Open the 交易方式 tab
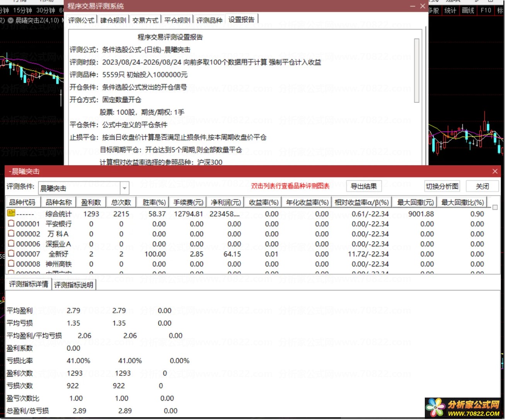This screenshot has height=420, width=506. pyautogui.click(x=145, y=20)
